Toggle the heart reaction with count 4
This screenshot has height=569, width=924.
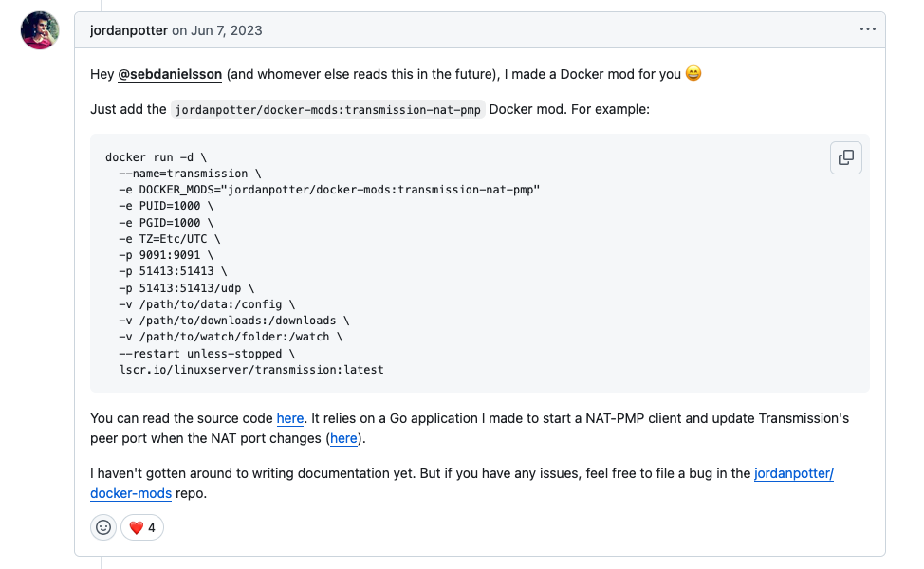click(142, 527)
